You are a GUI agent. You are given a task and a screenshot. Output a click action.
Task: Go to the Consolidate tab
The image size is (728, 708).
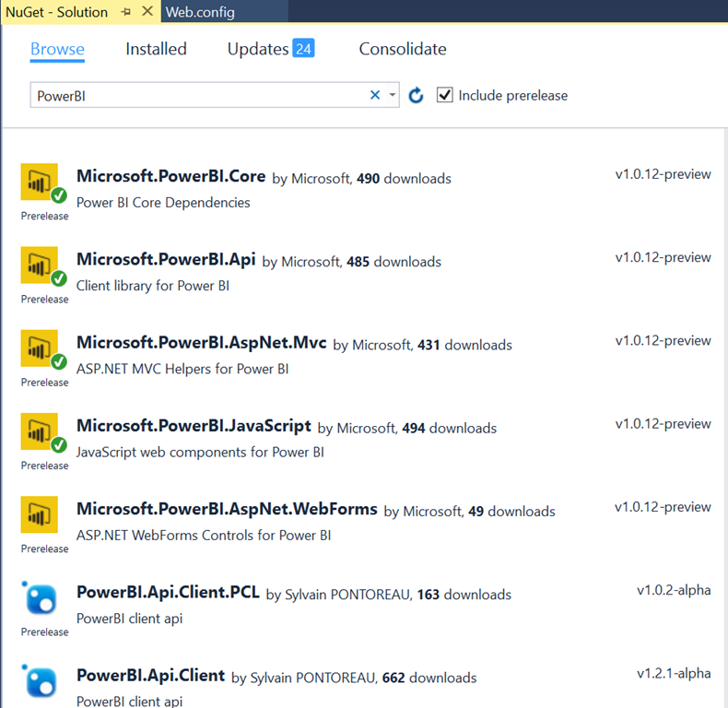(x=403, y=49)
